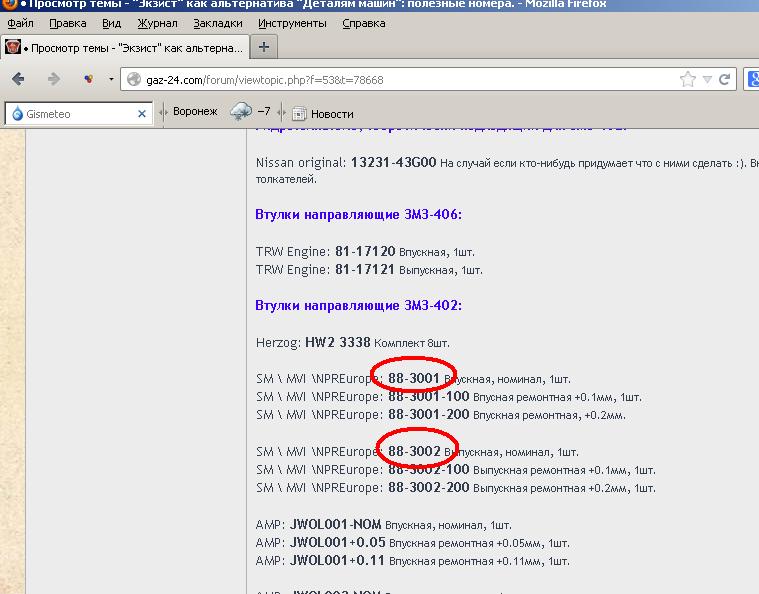Open the Закладки menu
This screenshot has width=759, height=594.
tap(218, 23)
